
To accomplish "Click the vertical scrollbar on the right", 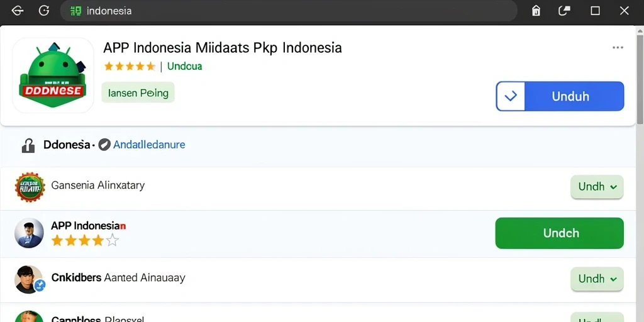I will 640,78.
